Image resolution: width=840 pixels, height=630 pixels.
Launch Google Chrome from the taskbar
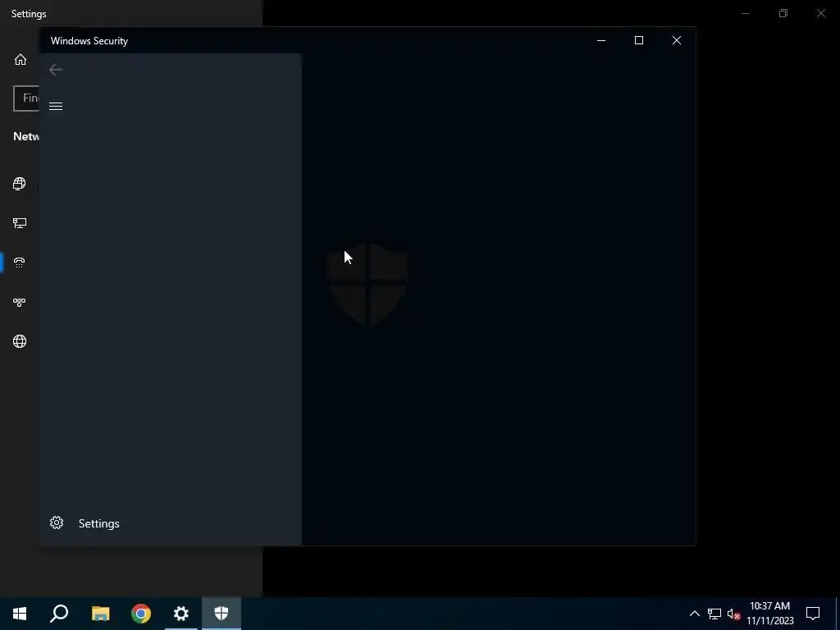click(x=141, y=614)
